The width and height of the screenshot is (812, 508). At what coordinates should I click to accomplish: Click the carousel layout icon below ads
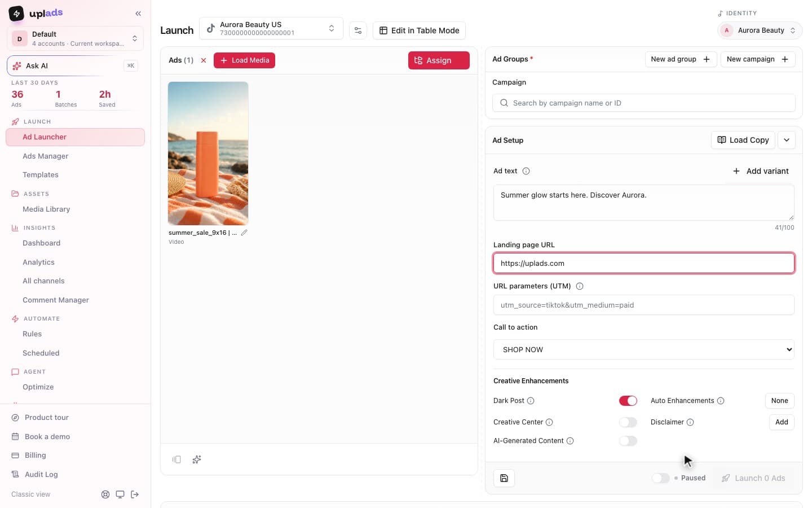point(176,459)
